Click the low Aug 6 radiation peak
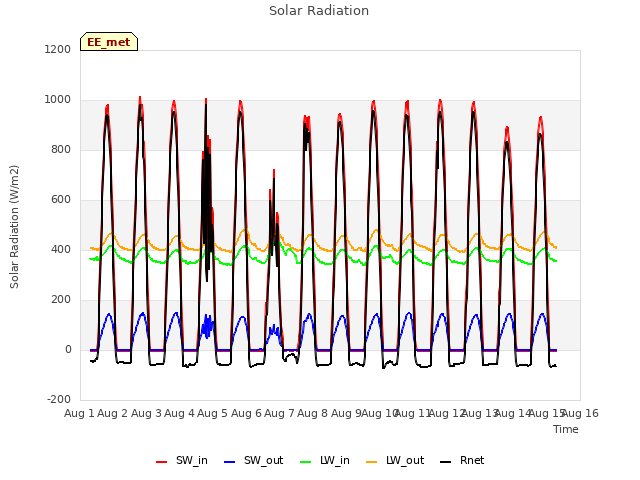The width and height of the screenshot is (640, 480). tap(274, 171)
